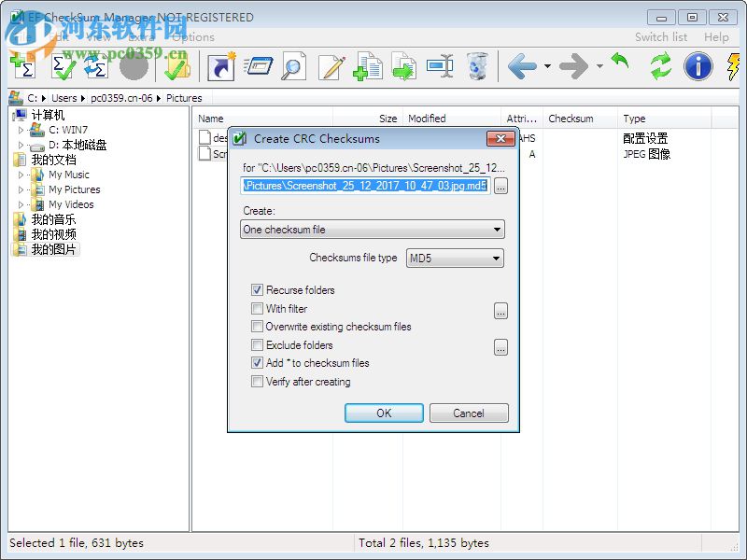Click the Verify Checksums toolbar icon
The height and width of the screenshot is (560, 747).
tap(62, 65)
